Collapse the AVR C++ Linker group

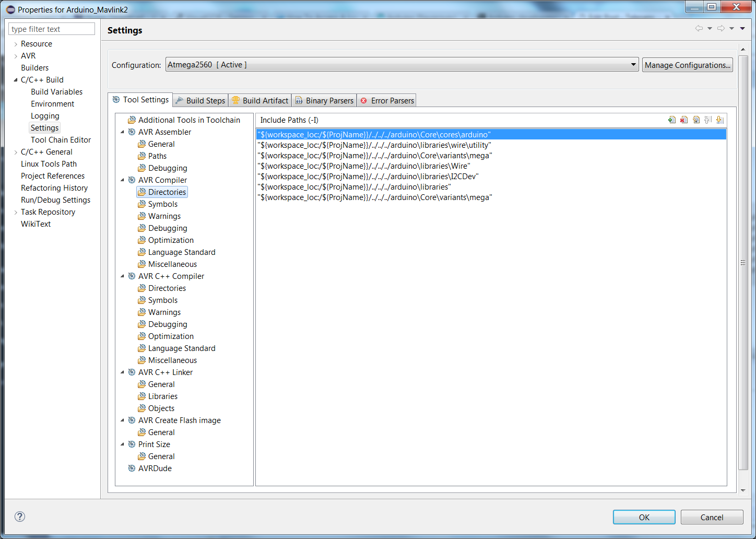coord(123,372)
